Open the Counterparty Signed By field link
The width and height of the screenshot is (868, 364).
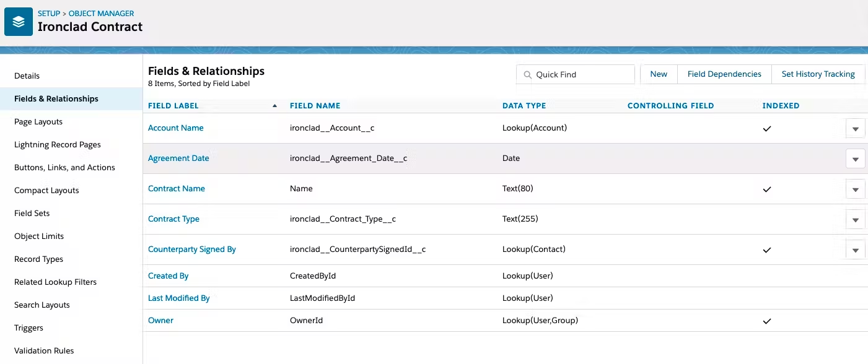click(192, 249)
